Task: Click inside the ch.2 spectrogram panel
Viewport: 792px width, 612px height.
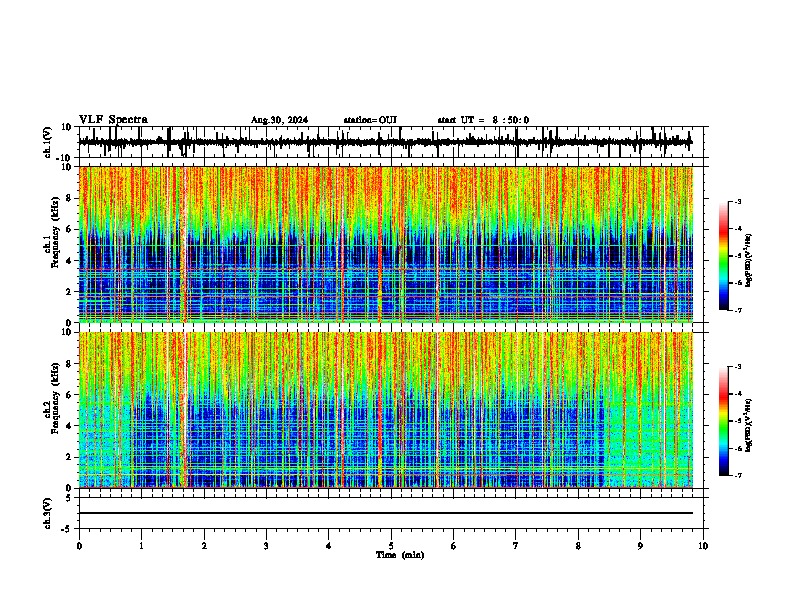Action: click(386, 410)
